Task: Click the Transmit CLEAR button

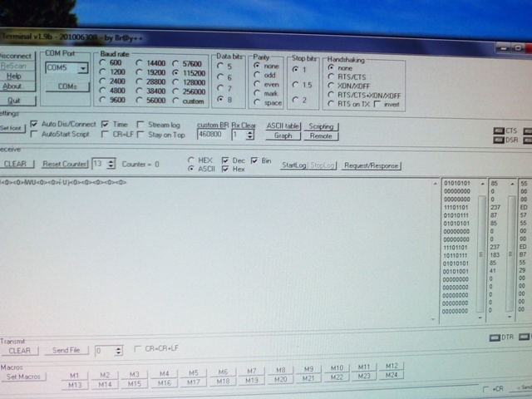Action: (19, 351)
